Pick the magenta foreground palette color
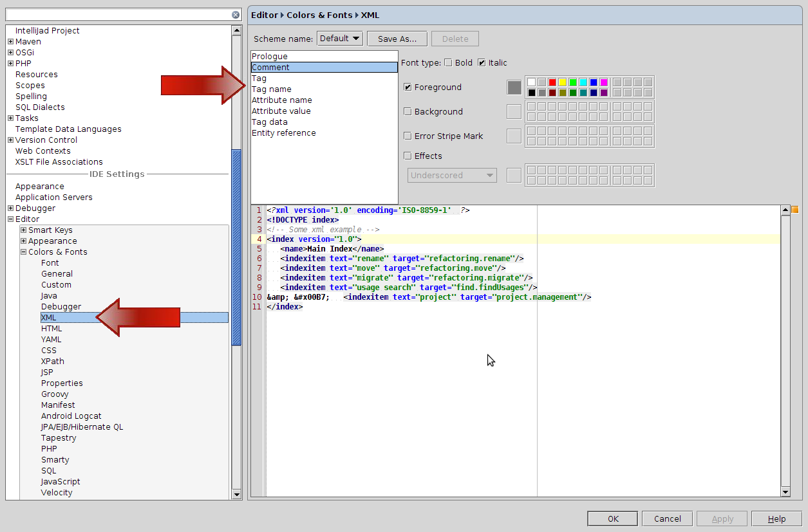The width and height of the screenshot is (808, 532). point(604,82)
